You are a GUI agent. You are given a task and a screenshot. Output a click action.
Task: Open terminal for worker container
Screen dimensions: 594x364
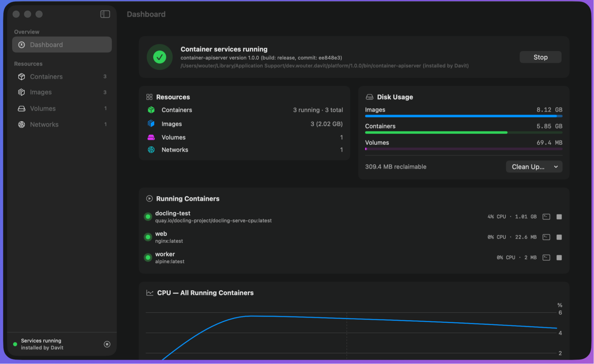(x=546, y=258)
